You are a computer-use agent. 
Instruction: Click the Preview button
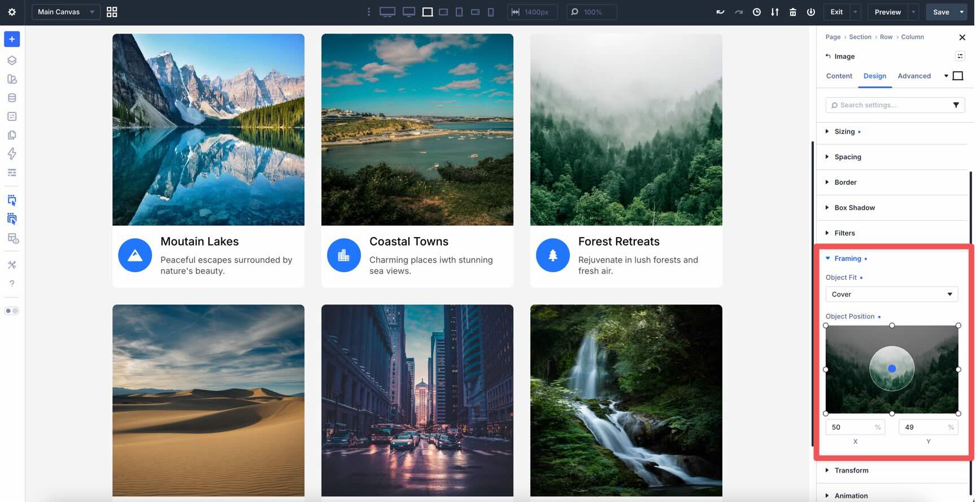click(888, 12)
